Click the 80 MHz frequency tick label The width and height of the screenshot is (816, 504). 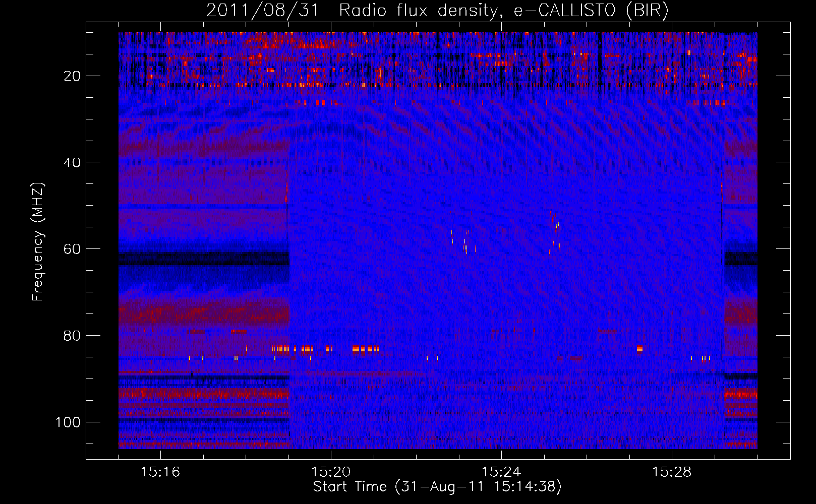tap(72, 336)
